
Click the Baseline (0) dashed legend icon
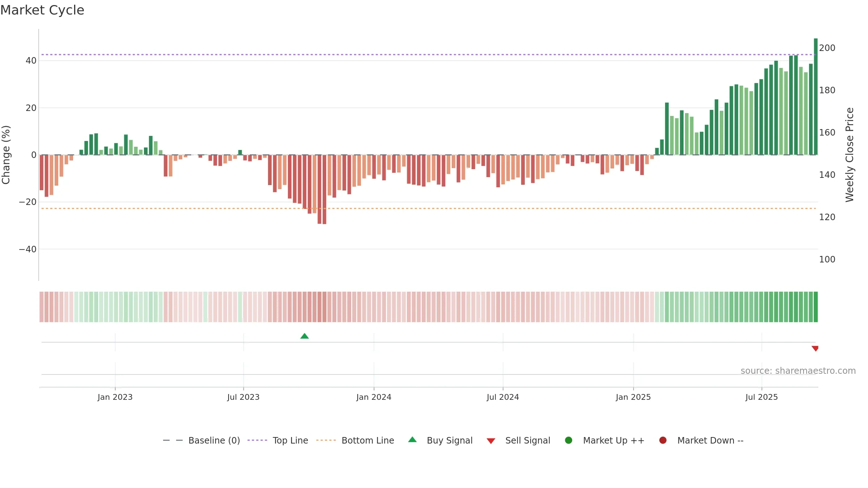tap(173, 440)
